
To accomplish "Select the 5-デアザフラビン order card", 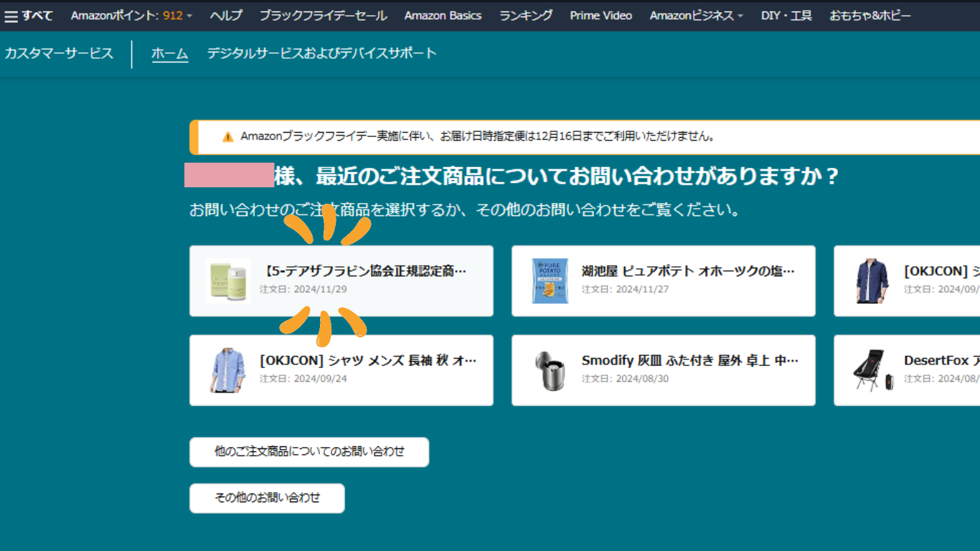I will click(341, 281).
